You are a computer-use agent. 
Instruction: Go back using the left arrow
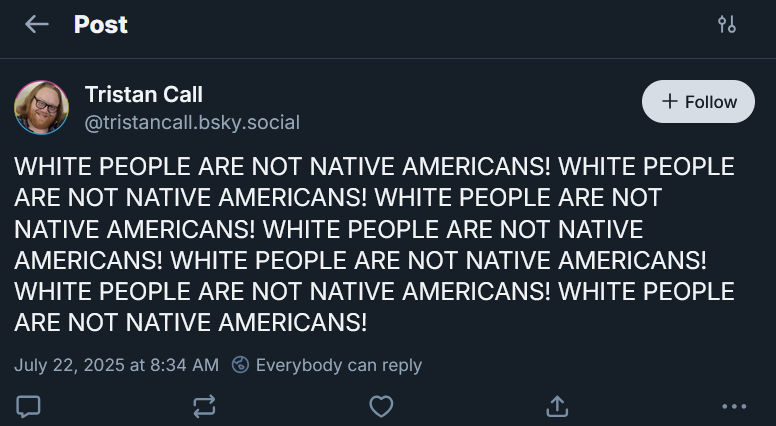point(37,24)
